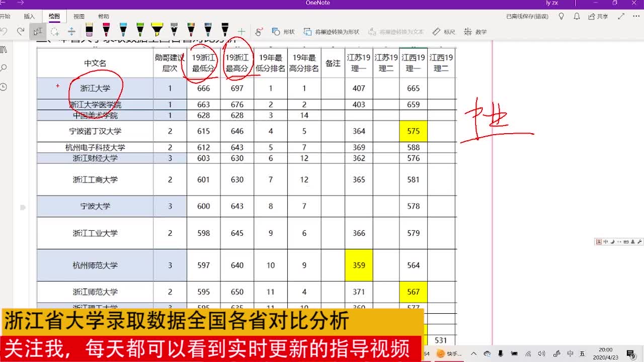Click Ink to Text (将墨迹转换为文本)

click(x=396, y=32)
